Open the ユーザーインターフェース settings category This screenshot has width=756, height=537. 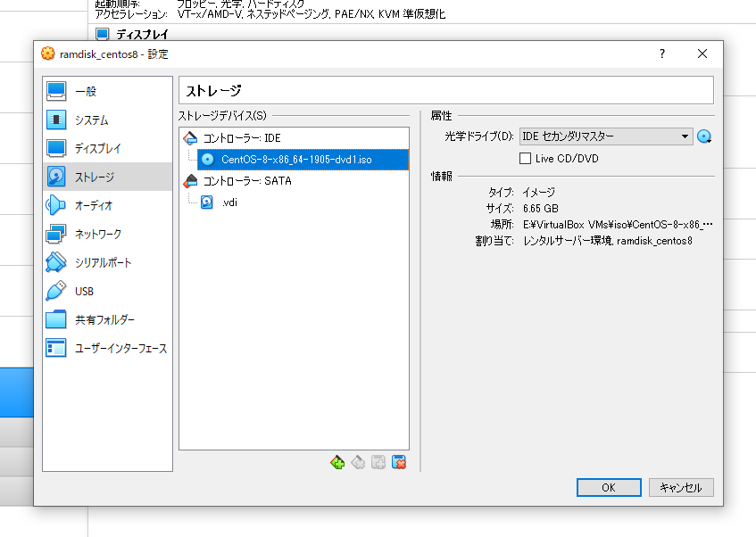click(107, 348)
